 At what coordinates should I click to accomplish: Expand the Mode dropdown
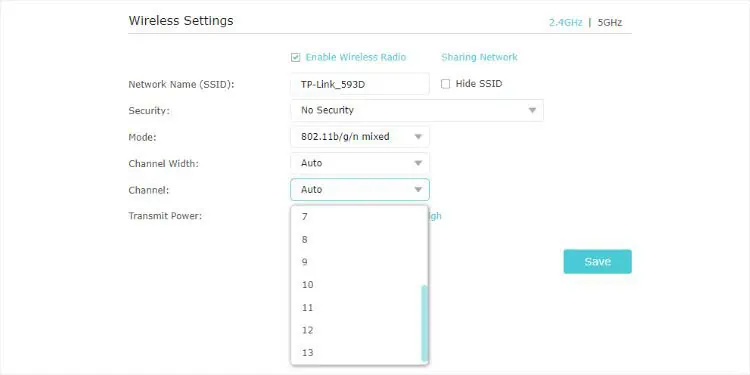360,137
